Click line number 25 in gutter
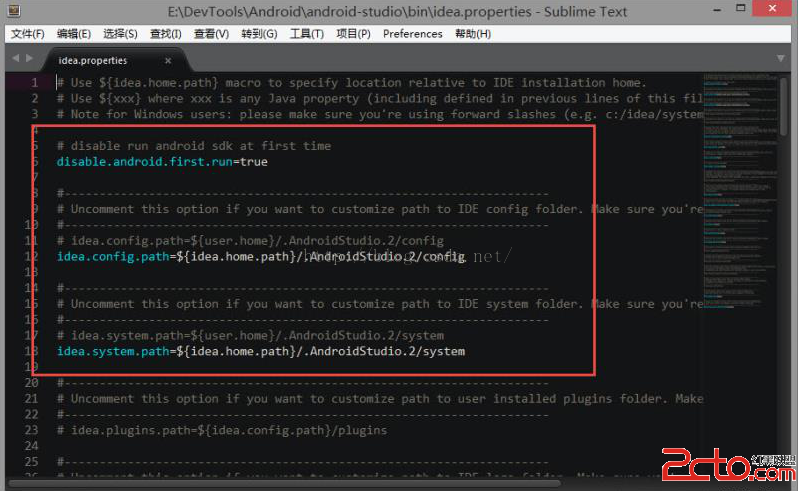 click(x=32, y=461)
